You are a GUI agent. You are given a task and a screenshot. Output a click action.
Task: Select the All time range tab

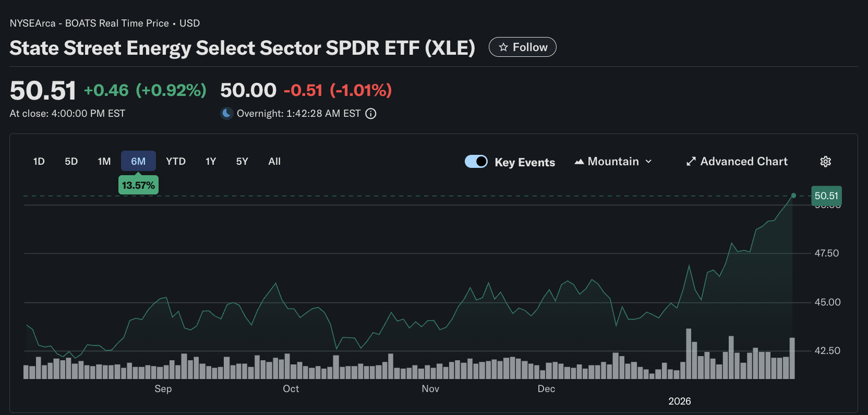pyautogui.click(x=274, y=162)
